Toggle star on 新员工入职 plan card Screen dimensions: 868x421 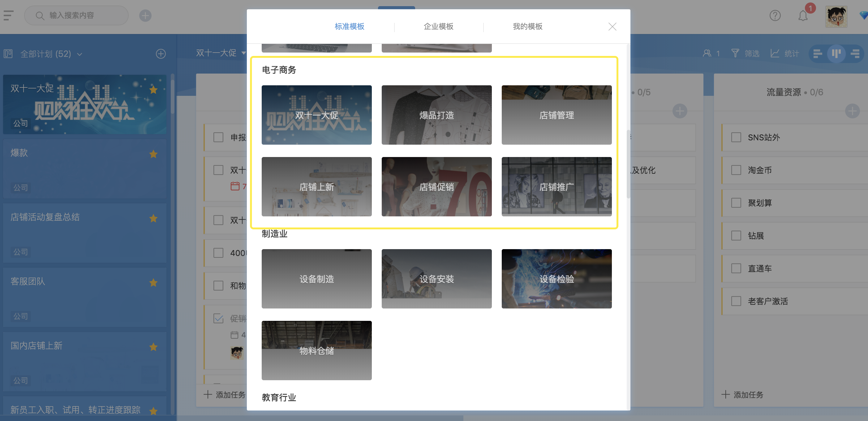pyautogui.click(x=153, y=411)
